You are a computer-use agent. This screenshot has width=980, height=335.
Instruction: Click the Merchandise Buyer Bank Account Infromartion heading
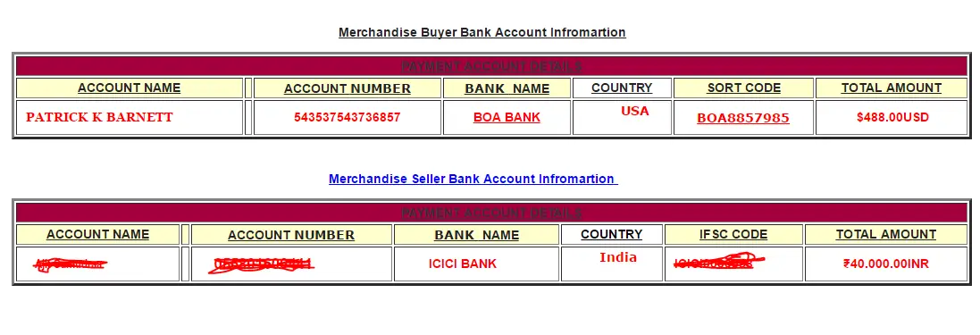(482, 32)
